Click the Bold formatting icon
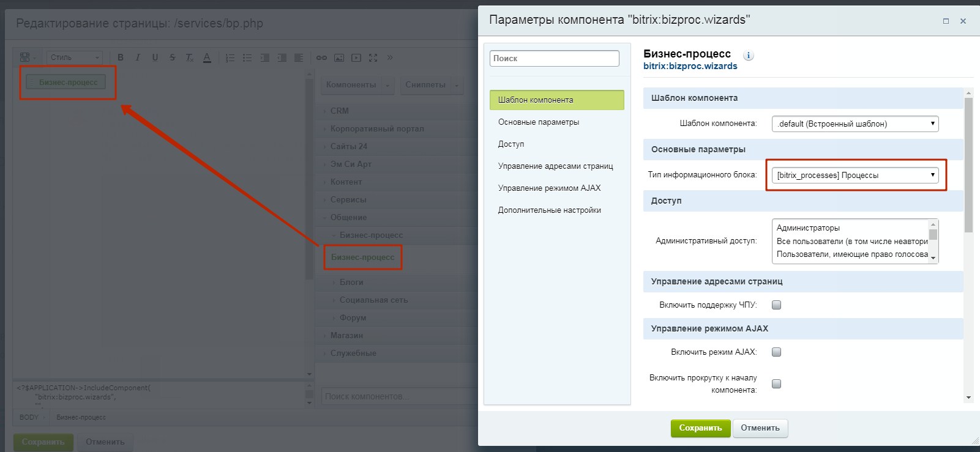Screen dimensions: 980x452 click(121, 57)
